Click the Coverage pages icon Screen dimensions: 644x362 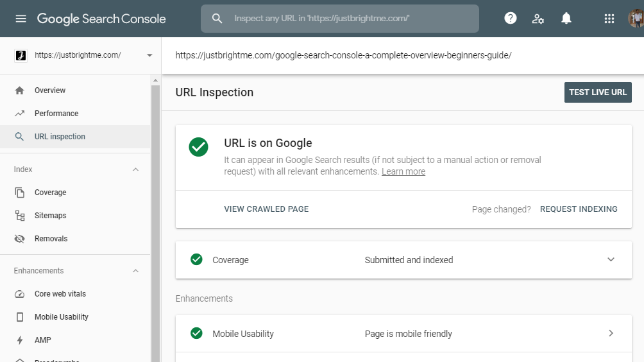[19, 193]
